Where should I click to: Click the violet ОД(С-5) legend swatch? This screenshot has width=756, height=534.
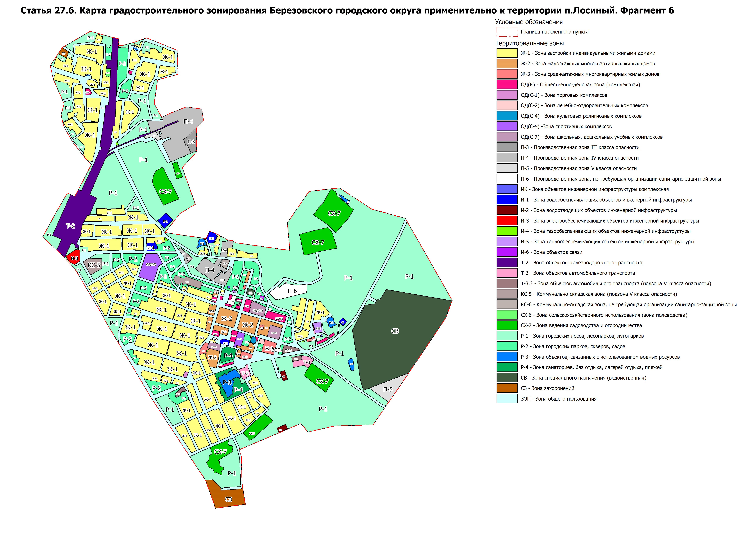pos(507,126)
